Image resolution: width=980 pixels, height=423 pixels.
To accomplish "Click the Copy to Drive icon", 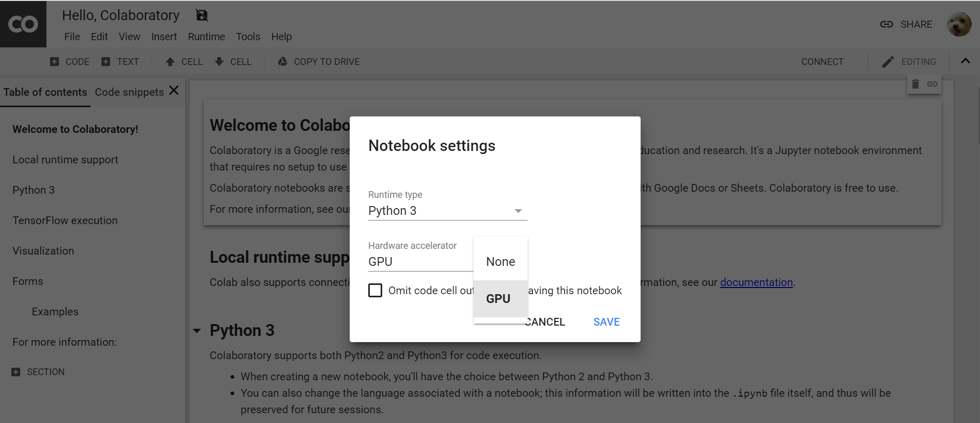I will [x=283, y=62].
